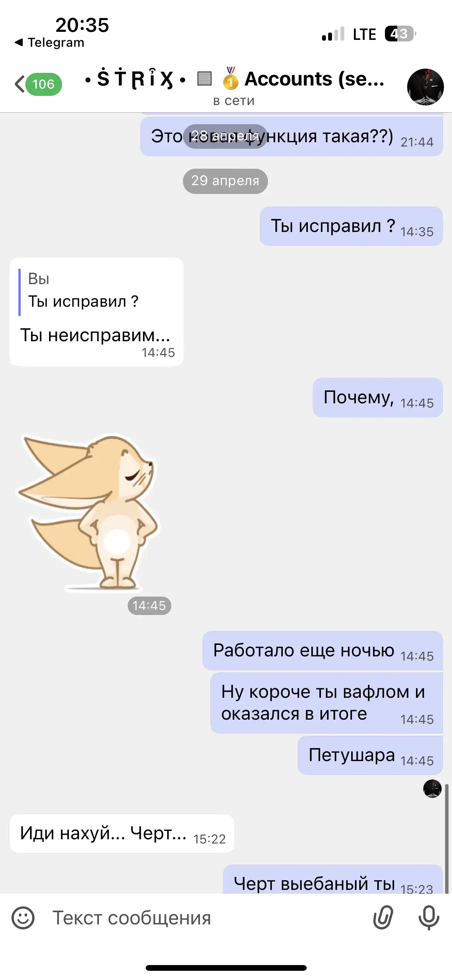The width and height of the screenshot is (452, 980).
Task: Tap the 106 unread counter badge
Action: point(43,84)
